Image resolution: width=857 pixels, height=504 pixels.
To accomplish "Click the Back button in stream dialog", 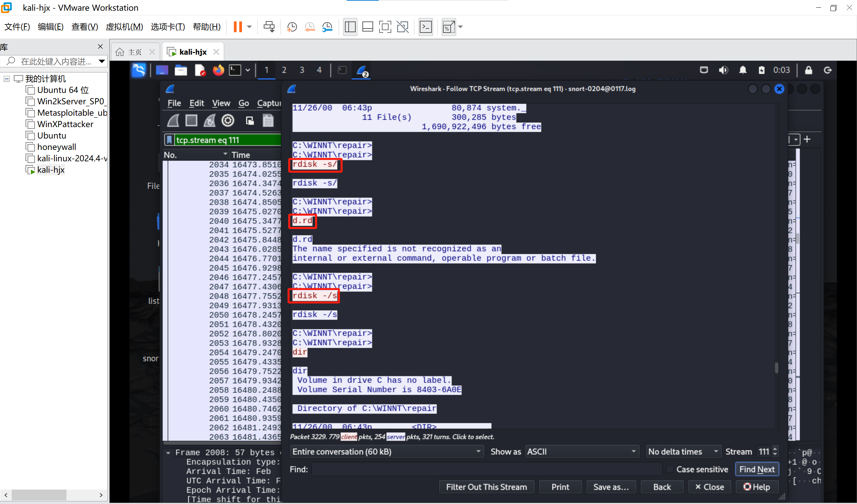I will (662, 487).
